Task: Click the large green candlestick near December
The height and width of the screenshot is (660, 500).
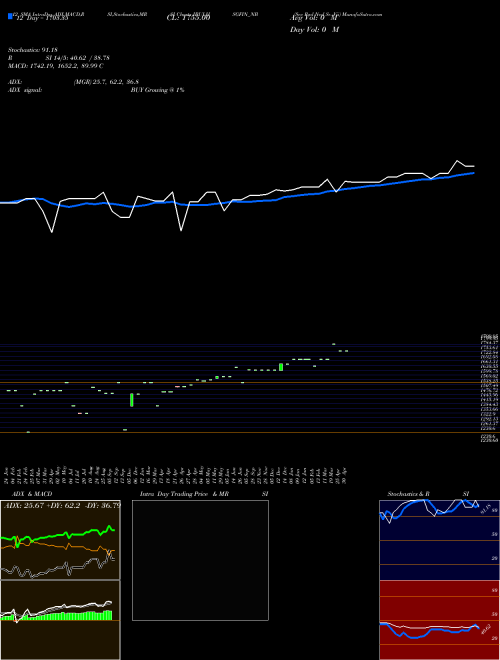Action: pos(132,400)
